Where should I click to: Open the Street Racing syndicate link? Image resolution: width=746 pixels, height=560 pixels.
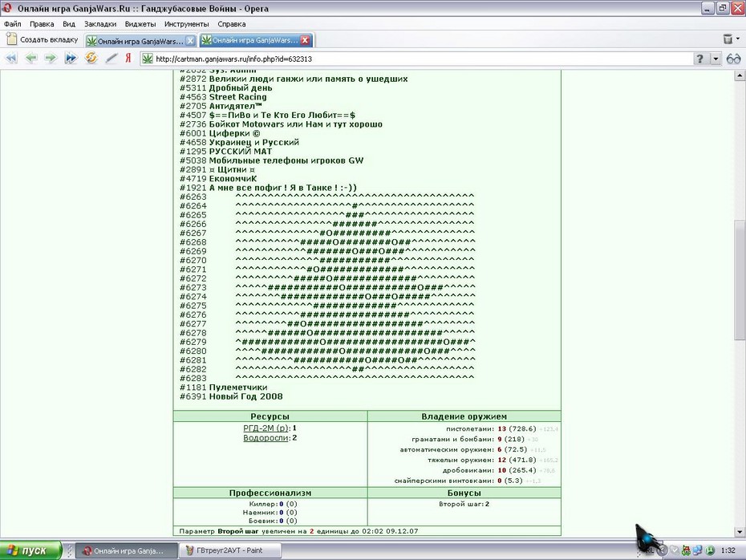point(238,97)
